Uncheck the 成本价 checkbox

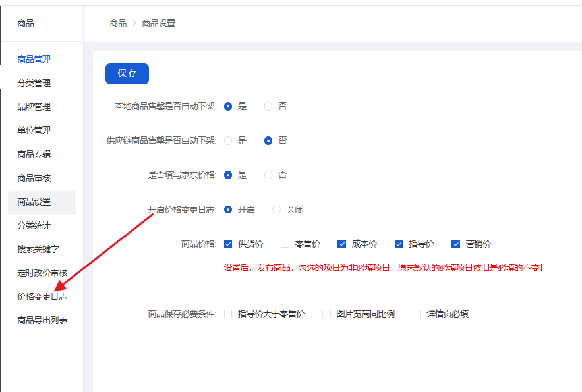pyautogui.click(x=342, y=244)
